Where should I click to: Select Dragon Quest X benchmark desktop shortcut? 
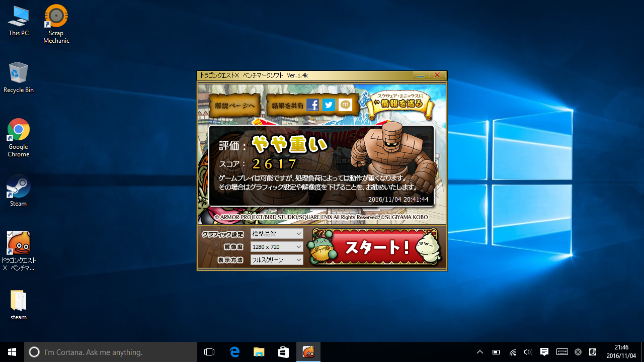coord(19,251)
